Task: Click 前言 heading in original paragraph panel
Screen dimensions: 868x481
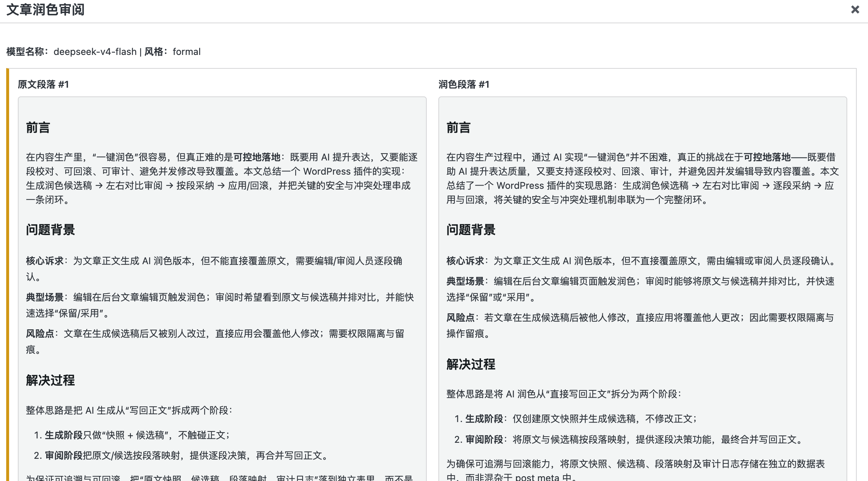Action: 38,128
